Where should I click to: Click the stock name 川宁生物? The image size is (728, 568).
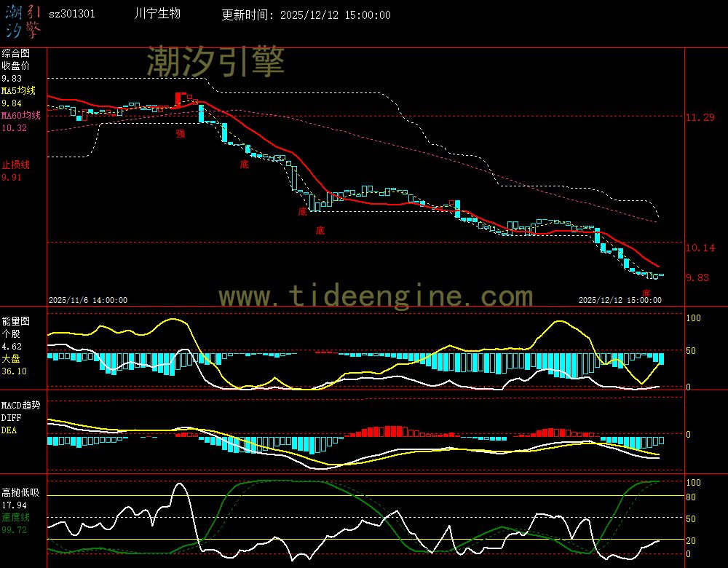click(157, 14)
